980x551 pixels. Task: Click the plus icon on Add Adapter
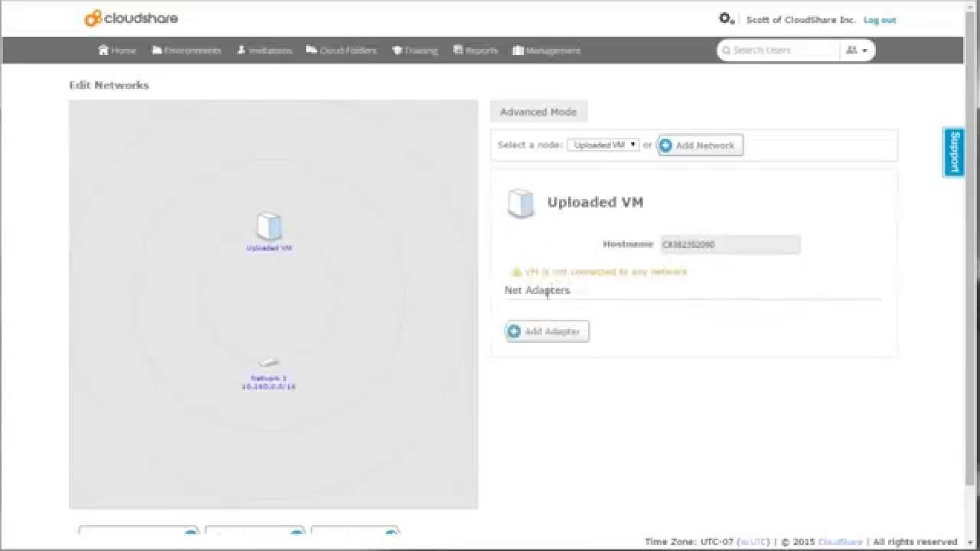pos(514,331)
